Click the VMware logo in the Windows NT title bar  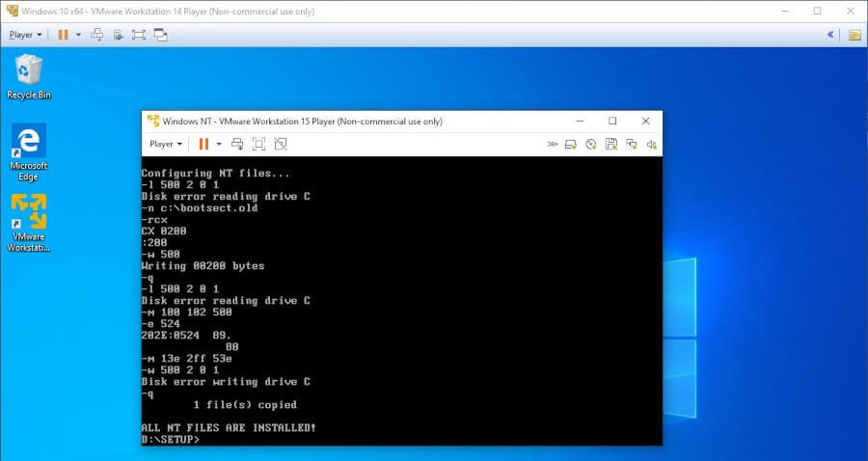[x=153, y=122]
